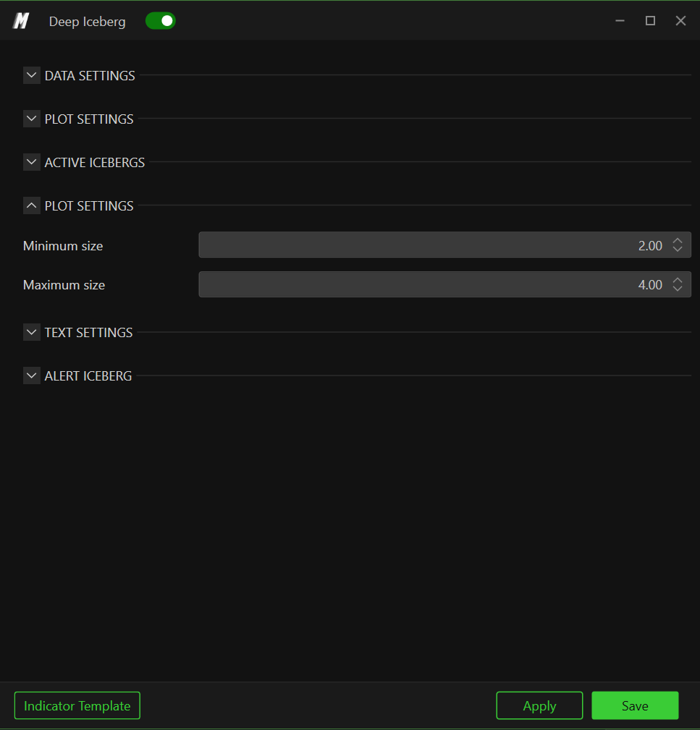Click the green Save button
The height and width of the screenshot is (730, 700).
[x=635, y=706]
